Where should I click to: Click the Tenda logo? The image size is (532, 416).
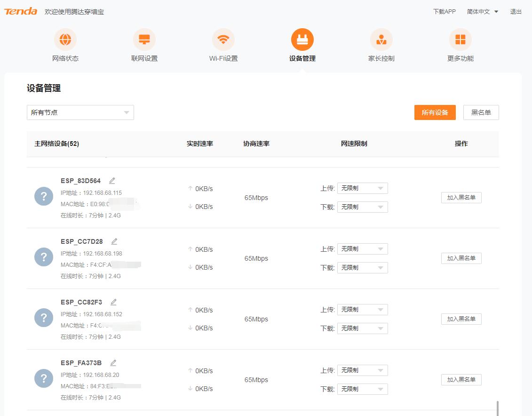coord(21,11)
